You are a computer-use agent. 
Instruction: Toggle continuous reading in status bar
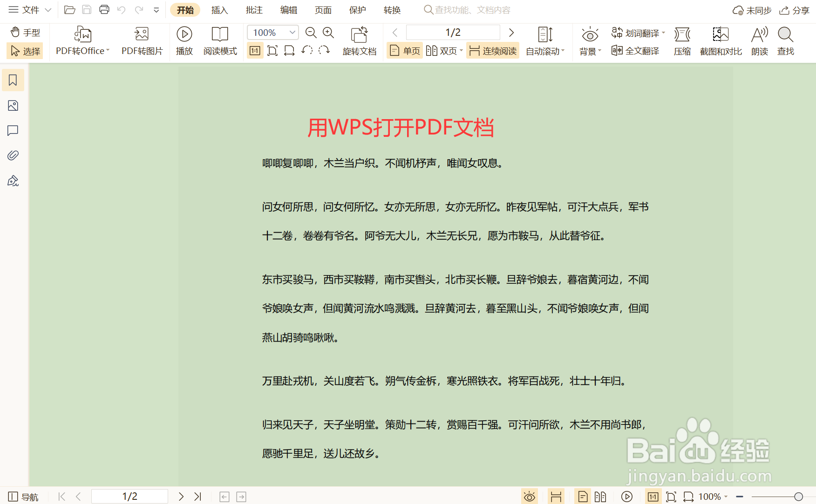pyautogui.click(x=556, y=497)
